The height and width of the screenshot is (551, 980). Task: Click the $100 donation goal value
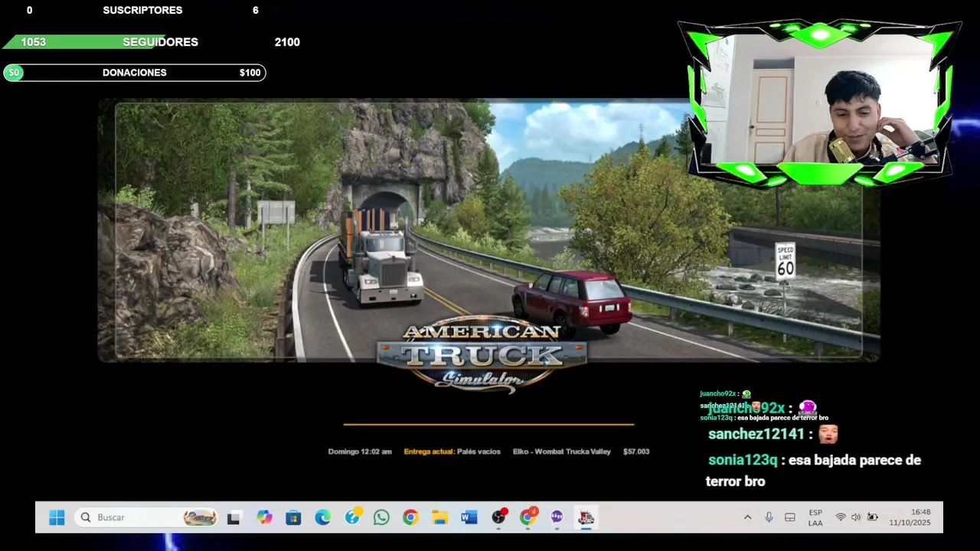pos(250,73)
